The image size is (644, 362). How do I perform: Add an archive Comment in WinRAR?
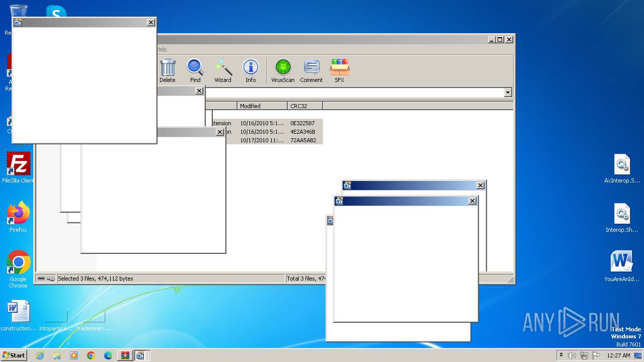(311, 70)
